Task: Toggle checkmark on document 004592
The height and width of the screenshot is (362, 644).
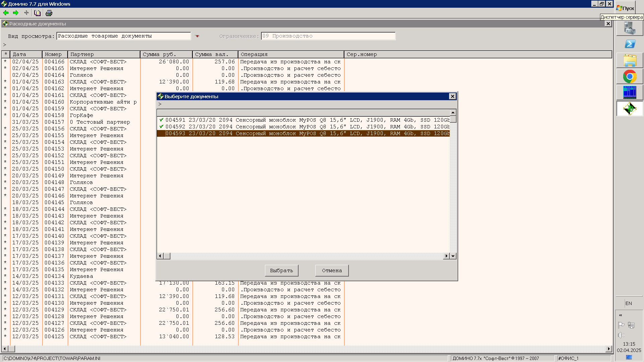Action: click(161, 126)
